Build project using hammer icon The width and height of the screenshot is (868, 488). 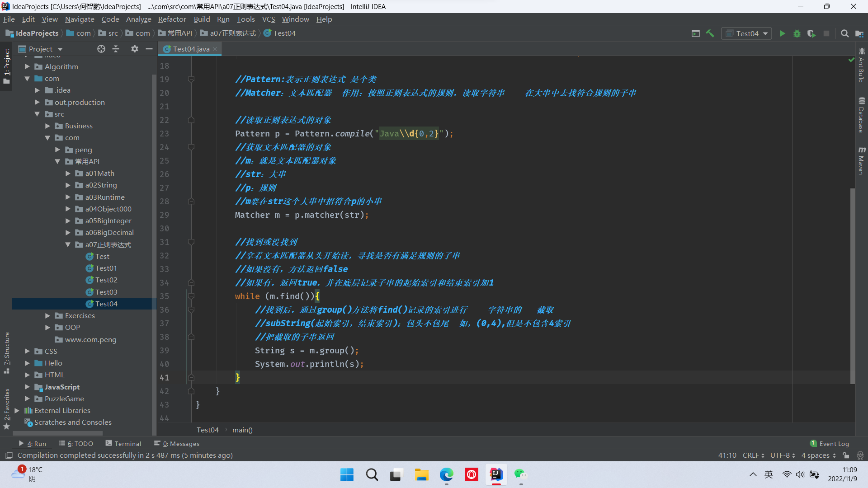tap(710, 33)
